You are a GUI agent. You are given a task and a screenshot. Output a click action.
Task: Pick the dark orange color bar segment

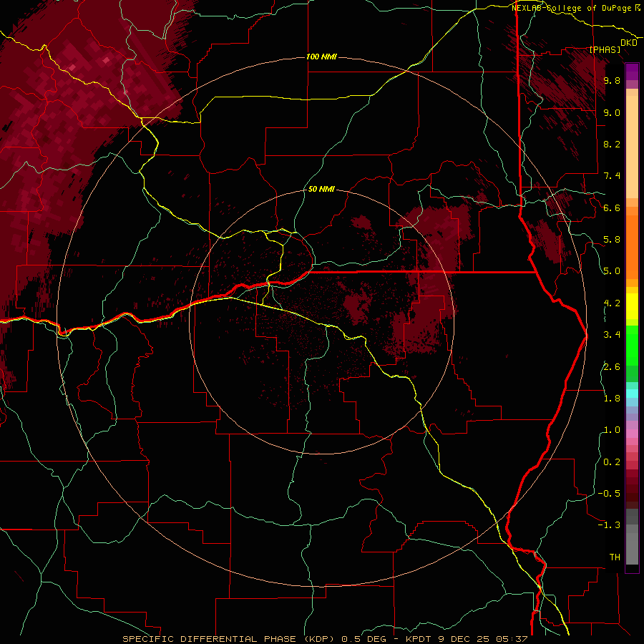[x=632, y=246]
